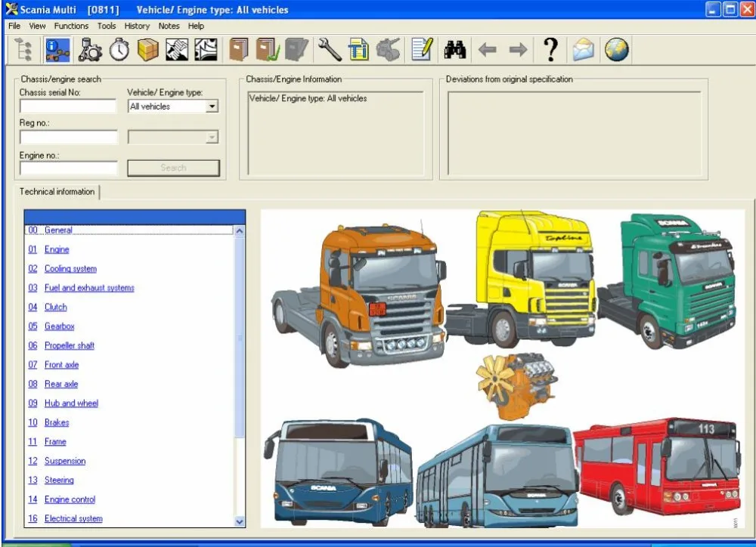Open the brown book with green checkmark

[x=268, y=50]
